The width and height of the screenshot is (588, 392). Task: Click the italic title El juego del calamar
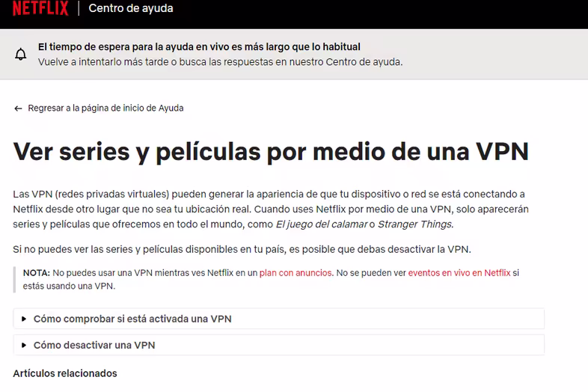[322, 224]
